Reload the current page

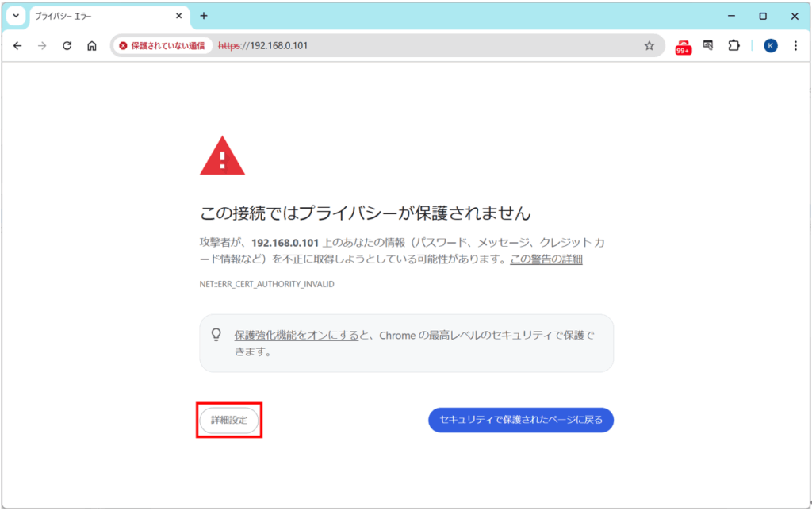[67, 46]
